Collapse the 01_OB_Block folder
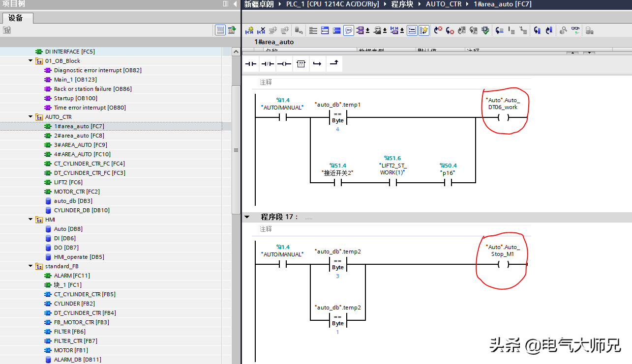 pos(30,61)
